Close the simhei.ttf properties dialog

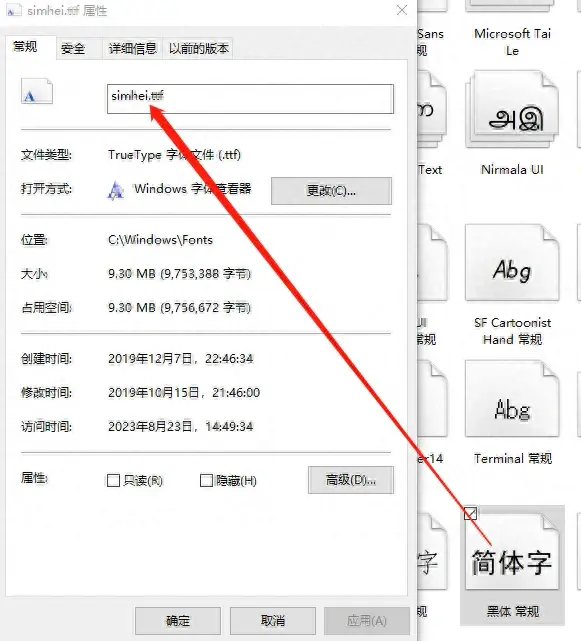402,10
